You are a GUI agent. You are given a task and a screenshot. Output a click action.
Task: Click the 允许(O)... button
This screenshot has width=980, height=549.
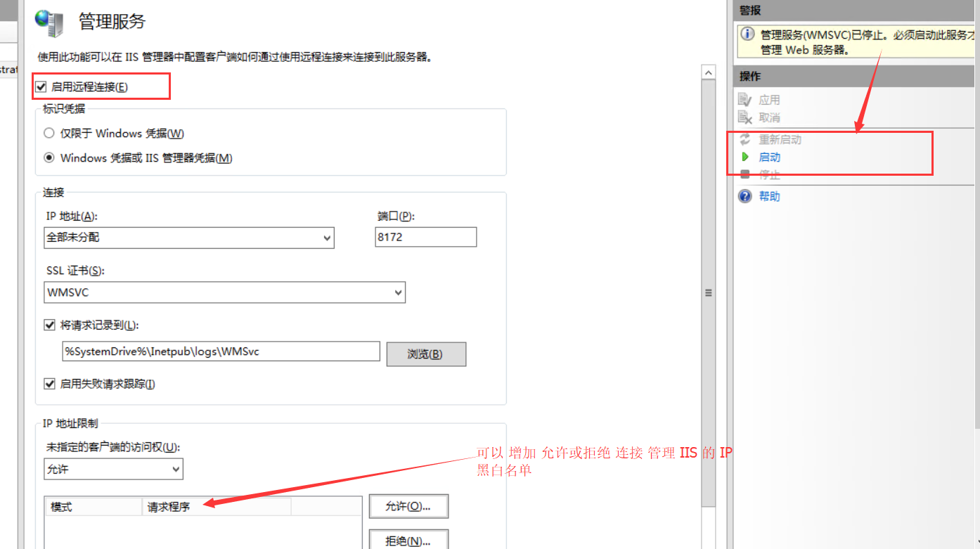tap(408, 506)
